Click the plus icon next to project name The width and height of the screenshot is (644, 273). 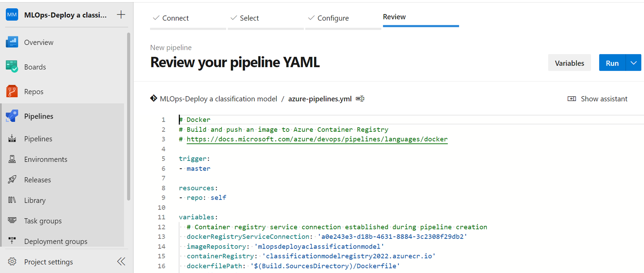click(x=121, y=15)
